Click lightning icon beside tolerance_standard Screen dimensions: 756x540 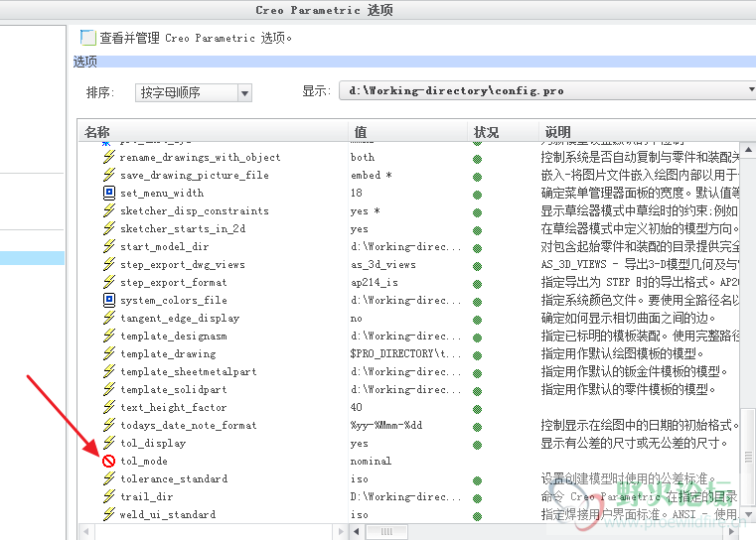109,478
